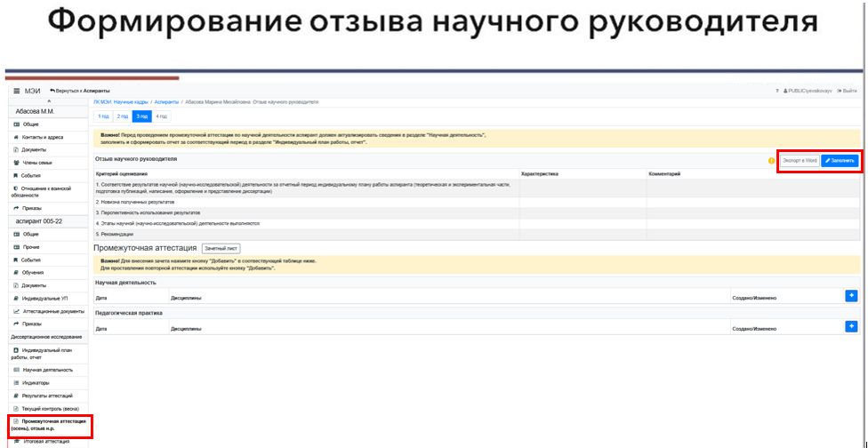The height and width of the screenshot is (448, 868).
Task: Log out using the Выйти link
Action: (x=847, y=91)
